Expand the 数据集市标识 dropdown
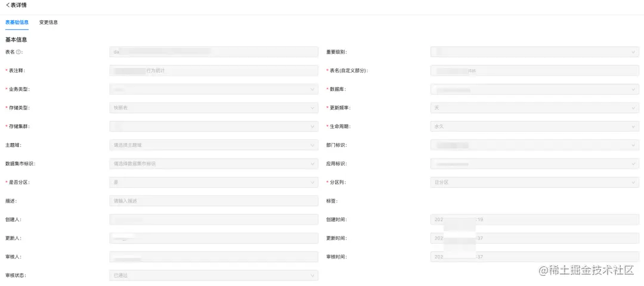The height and width of the screenshot is (286, 644). (213, 164)
